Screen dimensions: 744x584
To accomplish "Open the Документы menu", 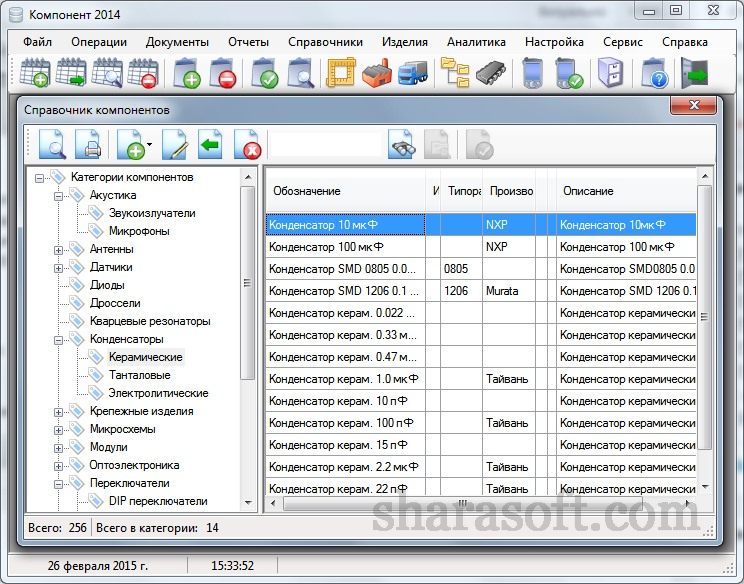I will pyautogui.click(x=177, y=42).
